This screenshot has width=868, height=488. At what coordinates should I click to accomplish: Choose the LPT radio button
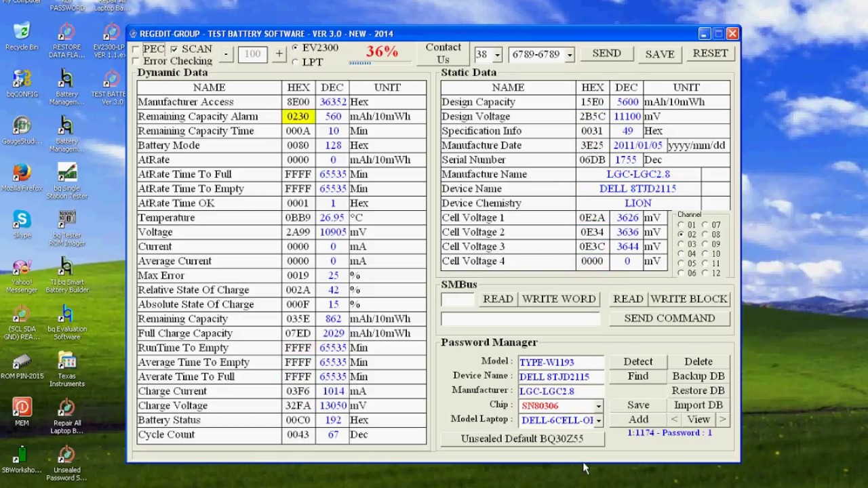(295, 62)
